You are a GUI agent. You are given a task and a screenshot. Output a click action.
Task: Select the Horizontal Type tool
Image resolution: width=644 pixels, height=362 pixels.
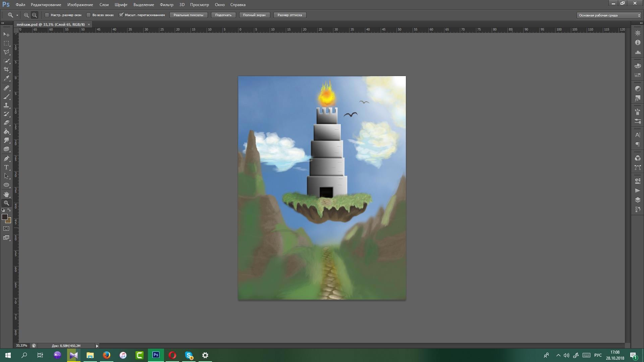(6, 167)
